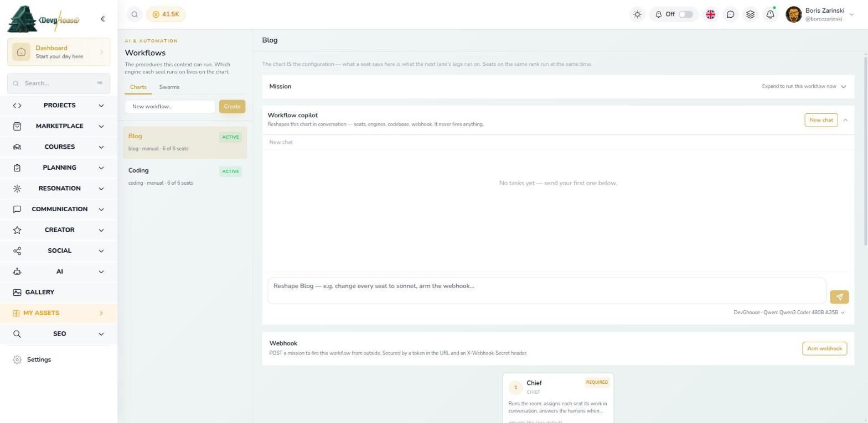Expand the RESONATION menu chevron

101,189
